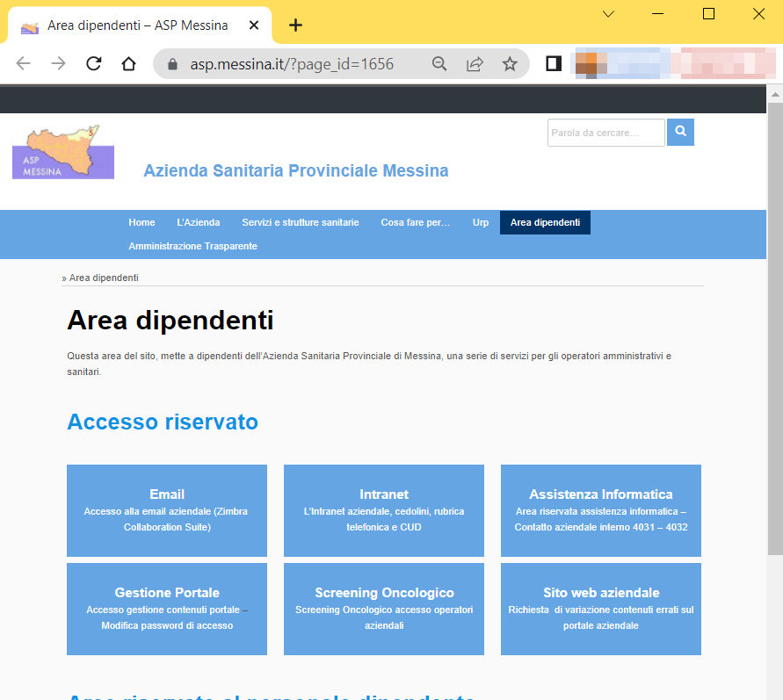Close the Area dipendenti tab
The image size is (783, 700).
(x=254, y=25)
